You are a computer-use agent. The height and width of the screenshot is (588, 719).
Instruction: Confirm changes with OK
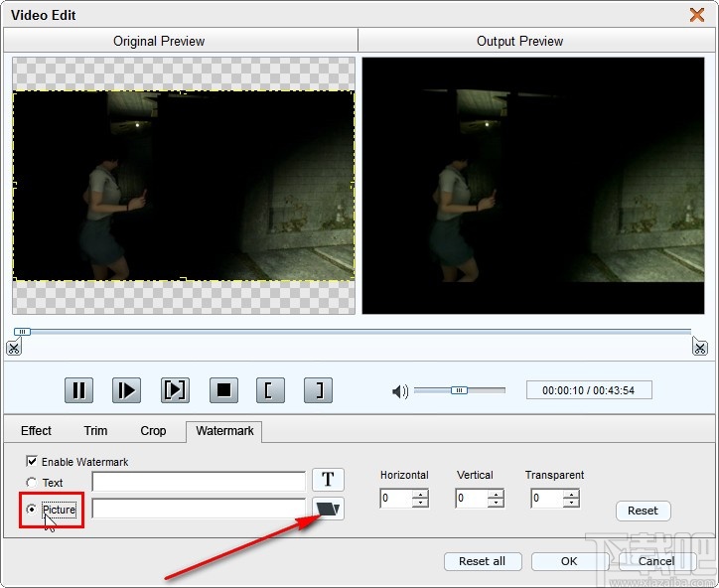tap(569, 561)
